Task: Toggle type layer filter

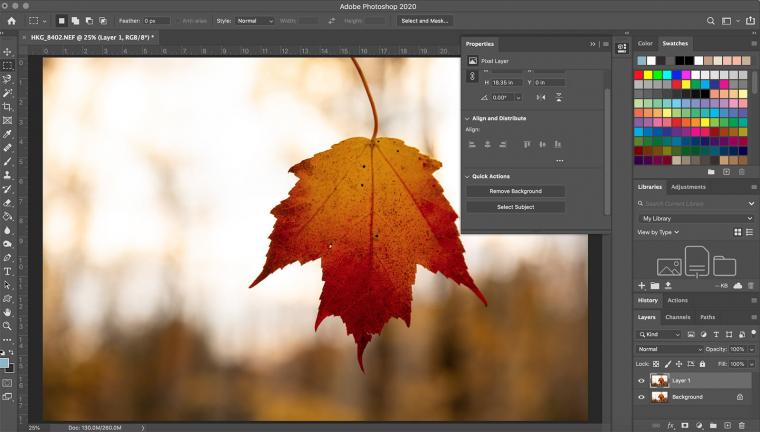Action: click(716, 335)
